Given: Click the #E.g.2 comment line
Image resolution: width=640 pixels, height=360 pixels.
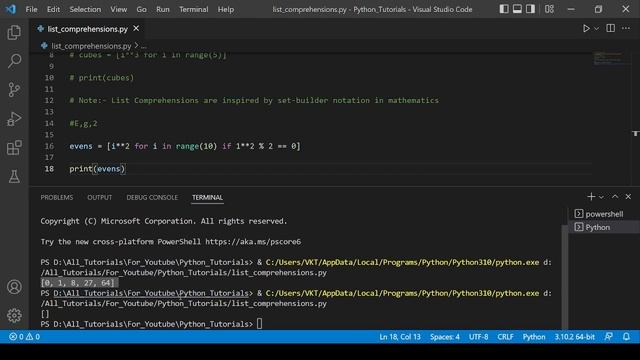Looking at the screenshot, I should tap(83, 123).
